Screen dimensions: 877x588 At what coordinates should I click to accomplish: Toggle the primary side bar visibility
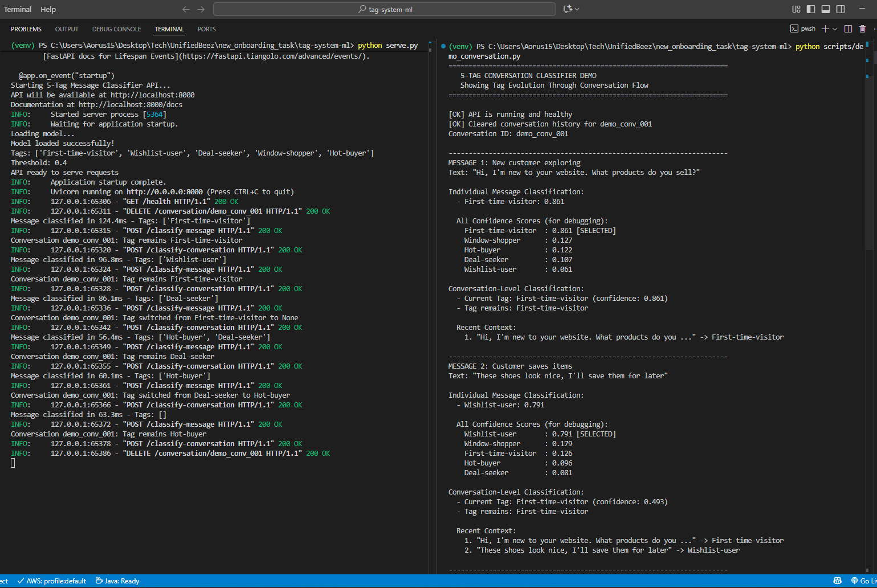[x=811, y=9]
